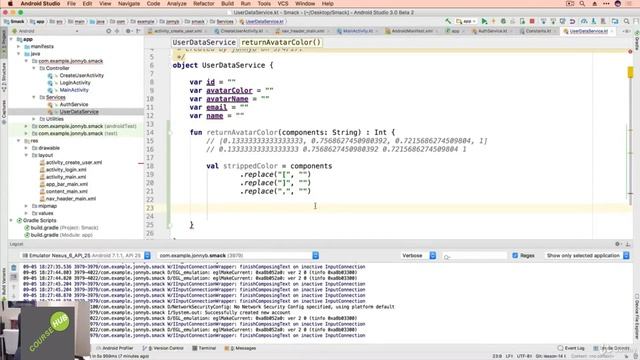Screen dimensions: 640x360
Task: Open the Android Profiler tool window
Action: tap(115, 348)
